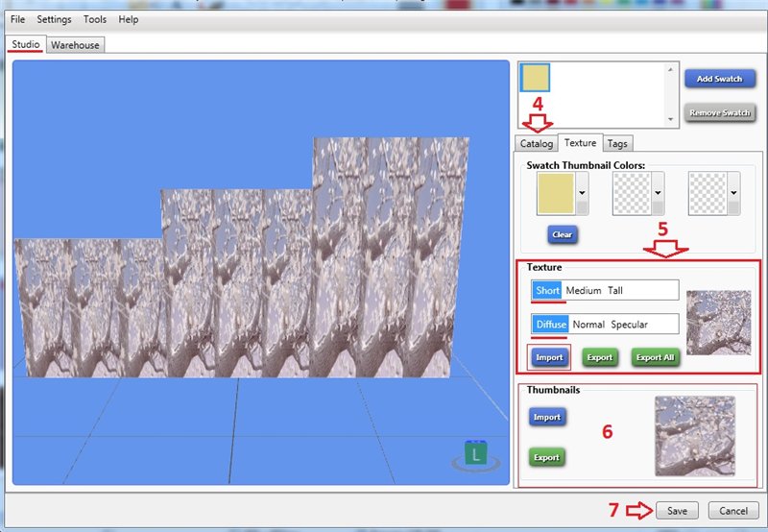This screenshot has height=532, width=768.
Task: Open the third thumbnail color dropdown
Action: [734, 193]
